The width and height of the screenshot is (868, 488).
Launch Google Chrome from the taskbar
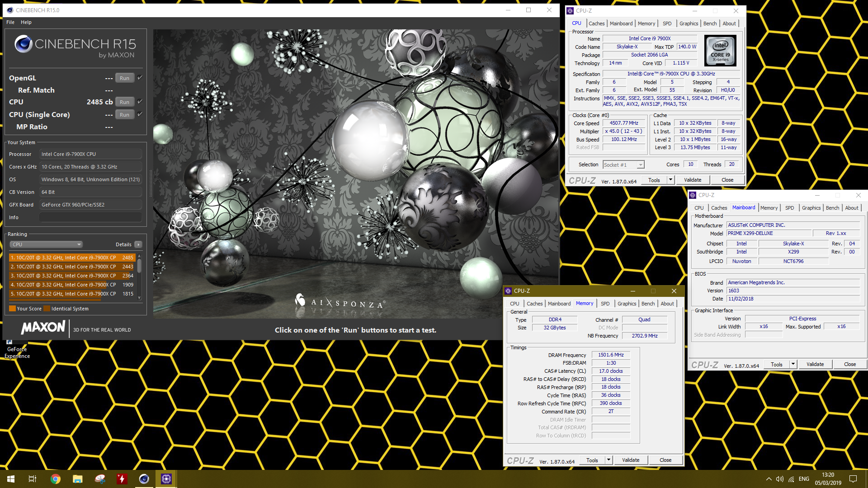click(x=55, y=479)
